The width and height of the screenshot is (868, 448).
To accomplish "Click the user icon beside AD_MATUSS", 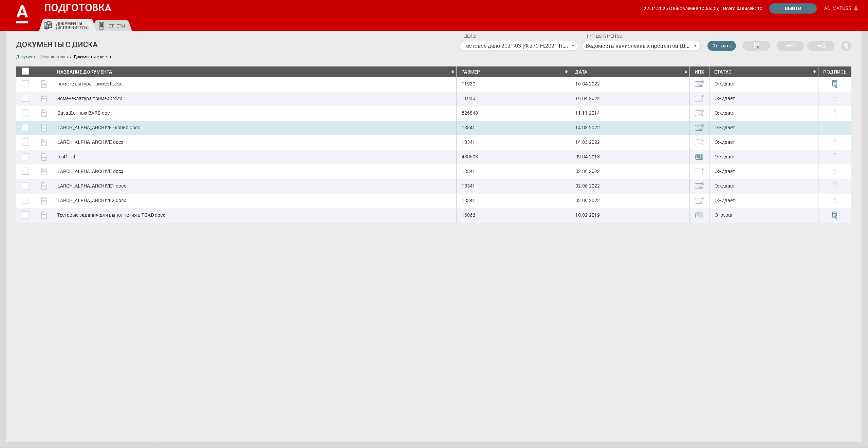I will (856, 8).
